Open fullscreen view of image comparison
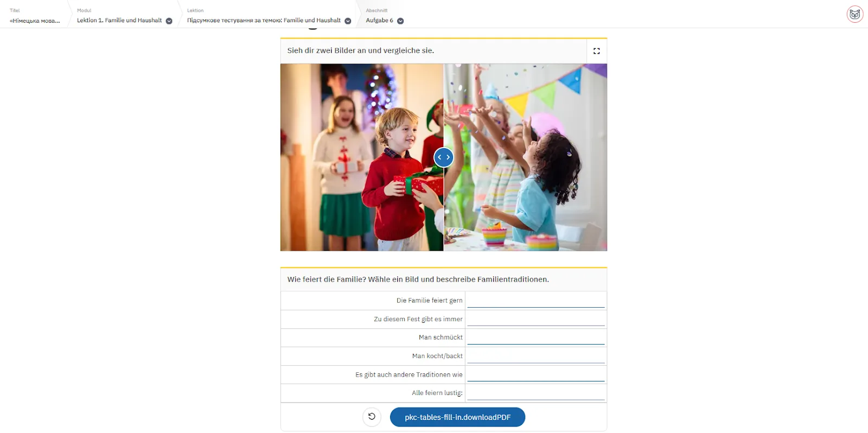The width and height of the screenshot is (868, 433). [597, 51]
